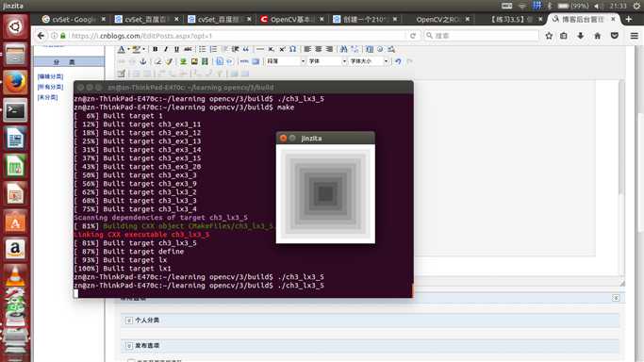This screenshot has height=362, width=644.
Task: Toggle bold formatting in the editor
Action: 155,49
